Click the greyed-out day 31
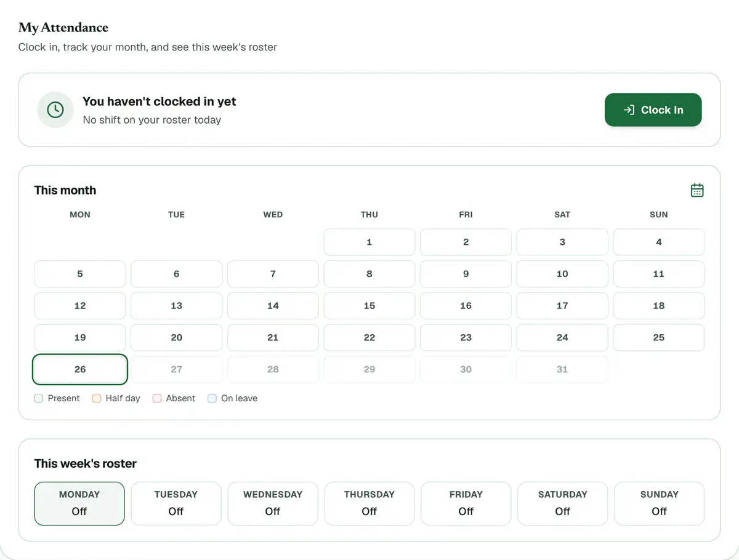Screen dimensions: 739x560 (x=562, y=369)
